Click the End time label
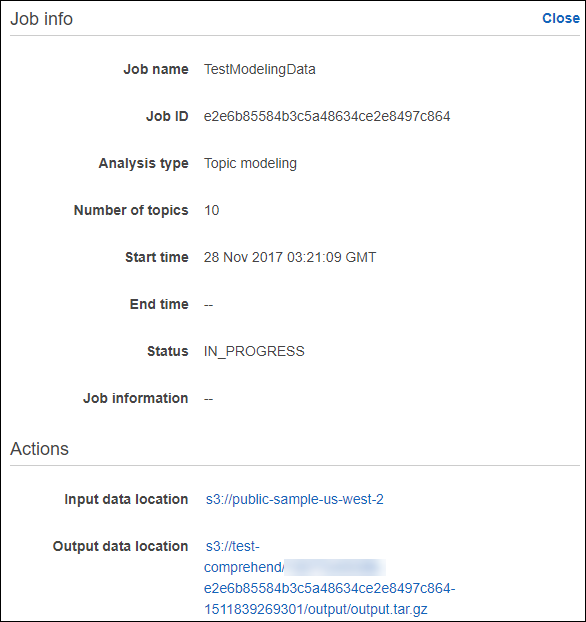 (159, 304)
